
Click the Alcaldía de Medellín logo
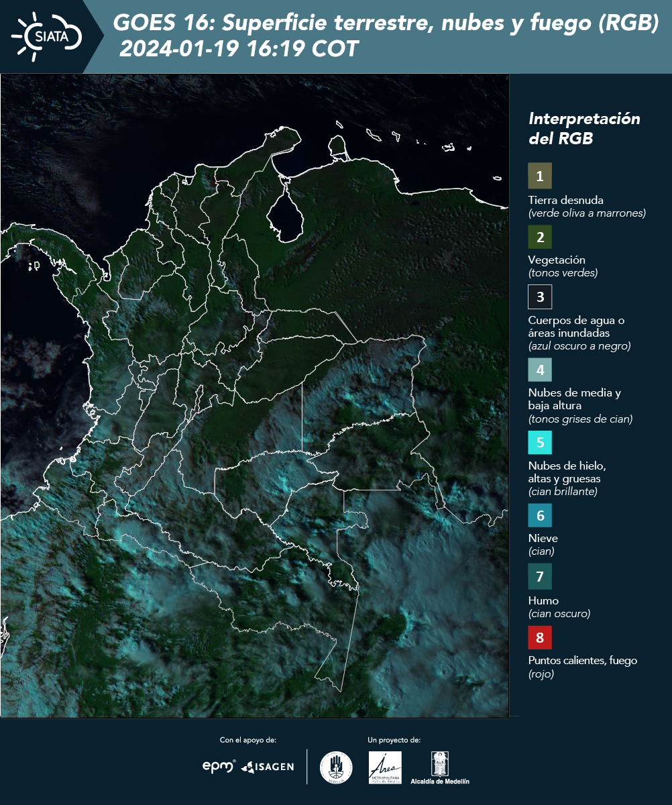pos(440,767)
